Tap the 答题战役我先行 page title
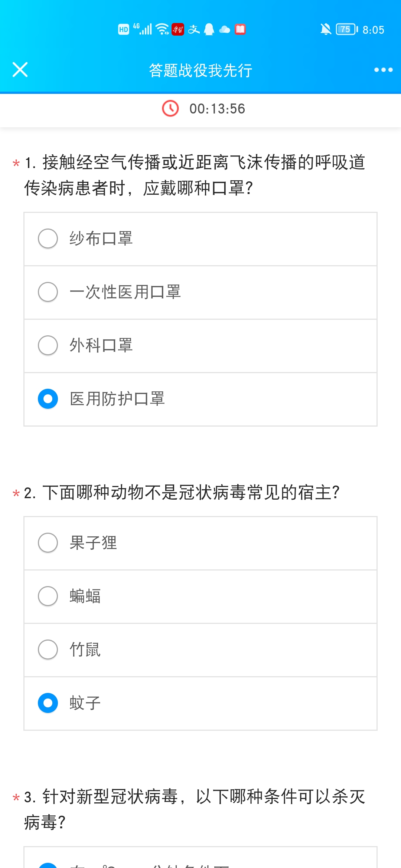The height and width of the screenshot is (868, 401). pyautogui.click(x=200, y=70)
